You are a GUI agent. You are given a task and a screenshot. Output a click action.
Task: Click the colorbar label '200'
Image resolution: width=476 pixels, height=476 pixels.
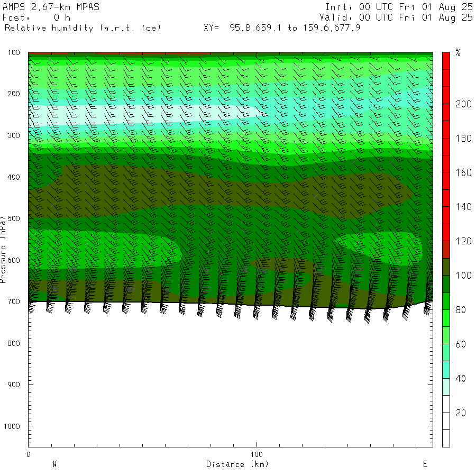463,104
